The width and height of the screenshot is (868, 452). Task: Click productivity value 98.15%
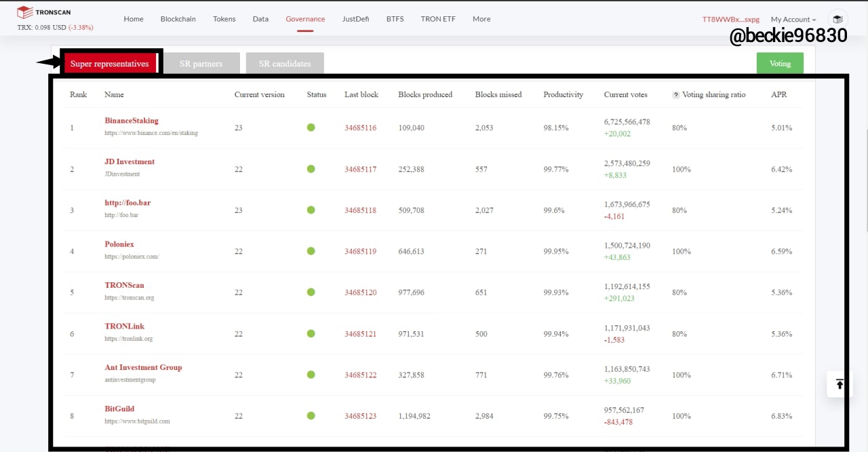556,128
